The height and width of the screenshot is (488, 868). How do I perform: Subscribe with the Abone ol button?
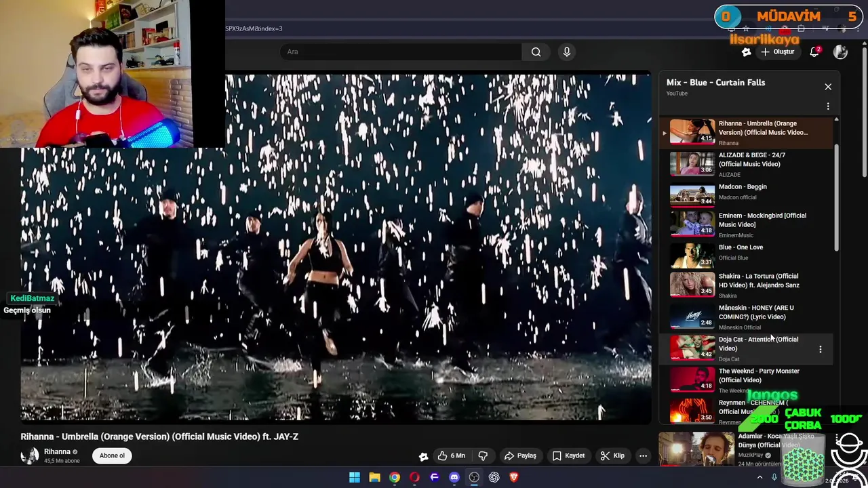pyautogui.click(x=112, y=455)
